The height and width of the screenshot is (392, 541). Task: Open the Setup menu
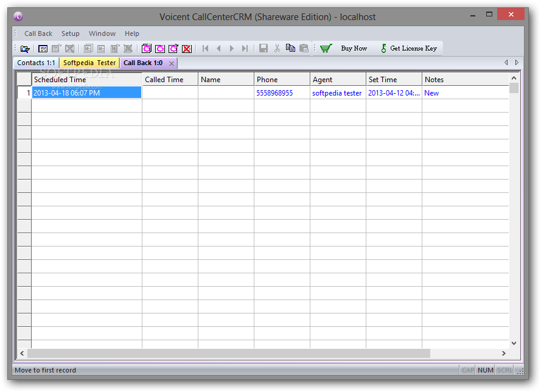click(71, 33)
